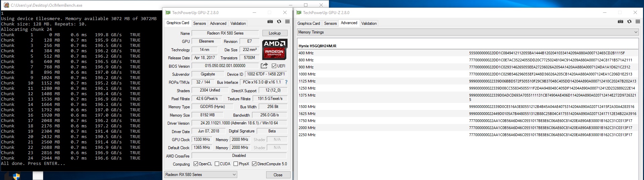Image resolution: width=644 pixels, height=180 pixels.
Task: Click BIOS export share icon
Action: click(x=264, y=66)
